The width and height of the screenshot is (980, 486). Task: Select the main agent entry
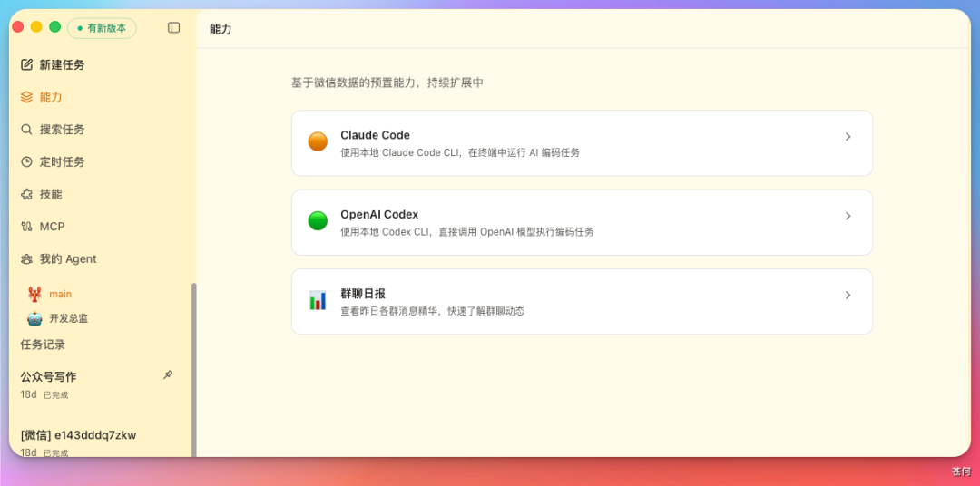pos(61,294)
